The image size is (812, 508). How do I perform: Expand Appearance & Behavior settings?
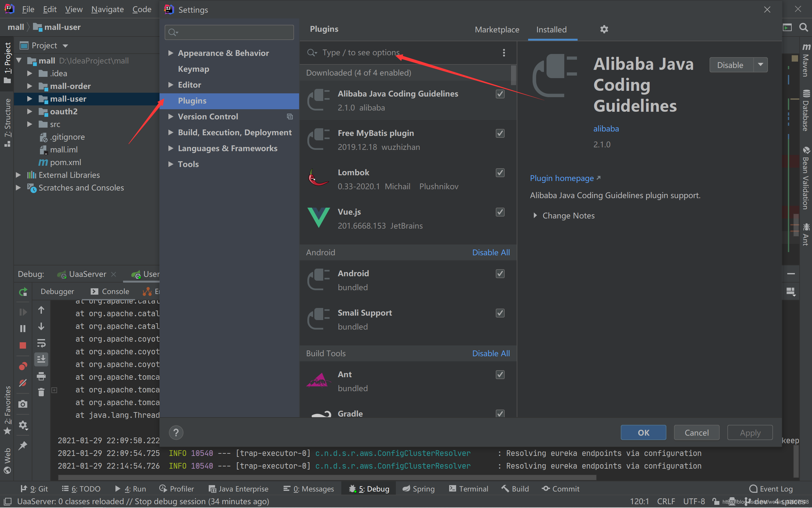point(170,53)
